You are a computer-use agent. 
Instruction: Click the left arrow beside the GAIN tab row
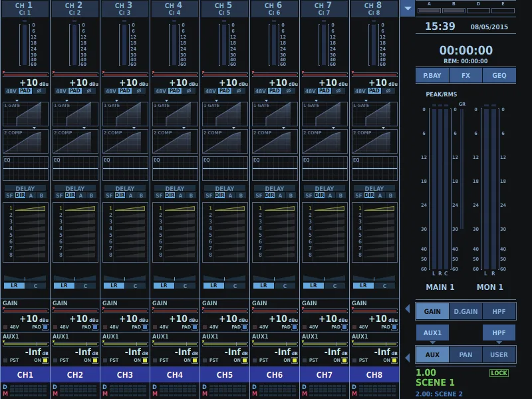click(408, 309)
